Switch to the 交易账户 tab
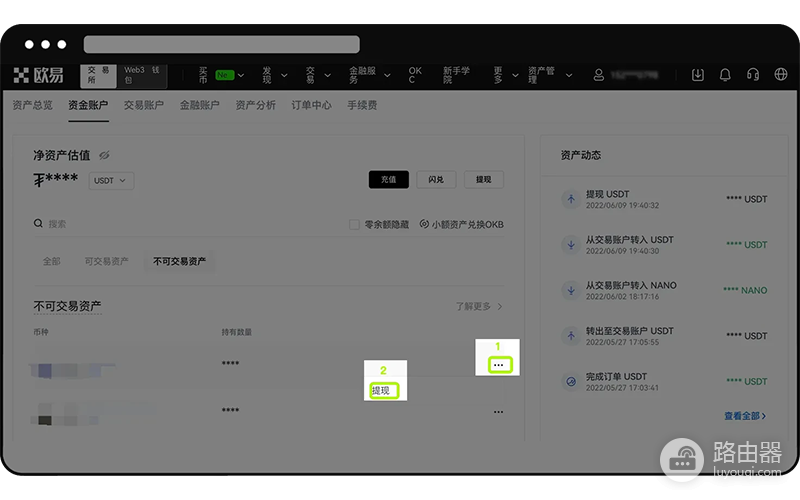The image size is (800, 500). (144, 105)
